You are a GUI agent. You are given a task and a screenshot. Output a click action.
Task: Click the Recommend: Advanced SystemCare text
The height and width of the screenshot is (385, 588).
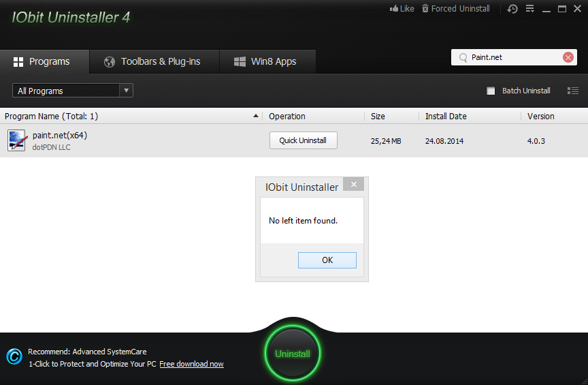point(87,352)
